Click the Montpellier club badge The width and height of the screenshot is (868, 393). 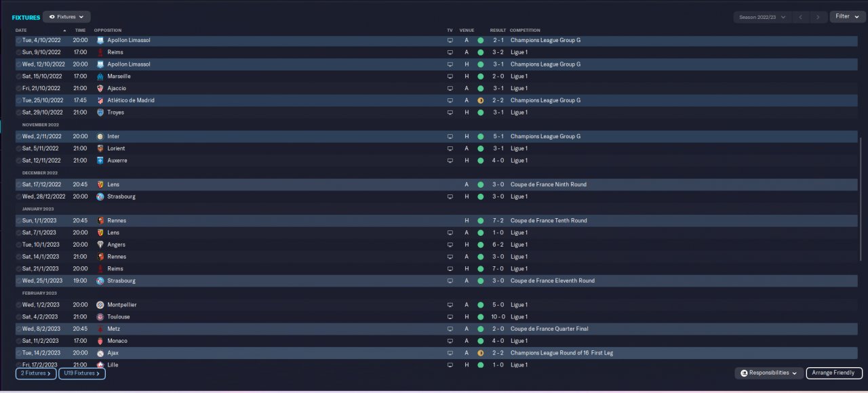click(100, 305)
